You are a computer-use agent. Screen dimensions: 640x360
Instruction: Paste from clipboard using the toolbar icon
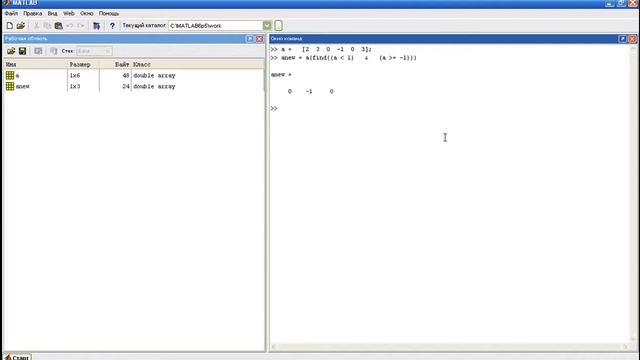tap(58, 26)
